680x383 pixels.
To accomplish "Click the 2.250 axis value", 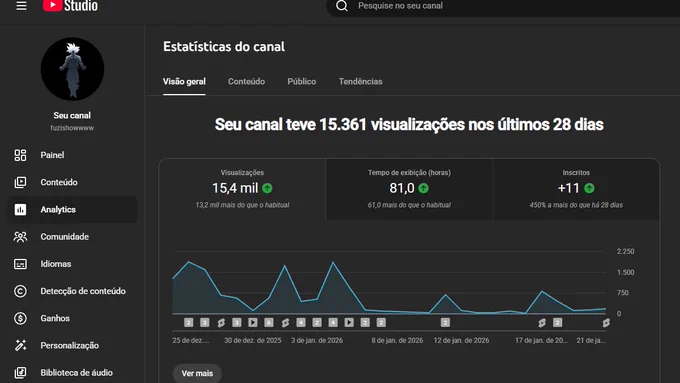I will pos(625,252).
